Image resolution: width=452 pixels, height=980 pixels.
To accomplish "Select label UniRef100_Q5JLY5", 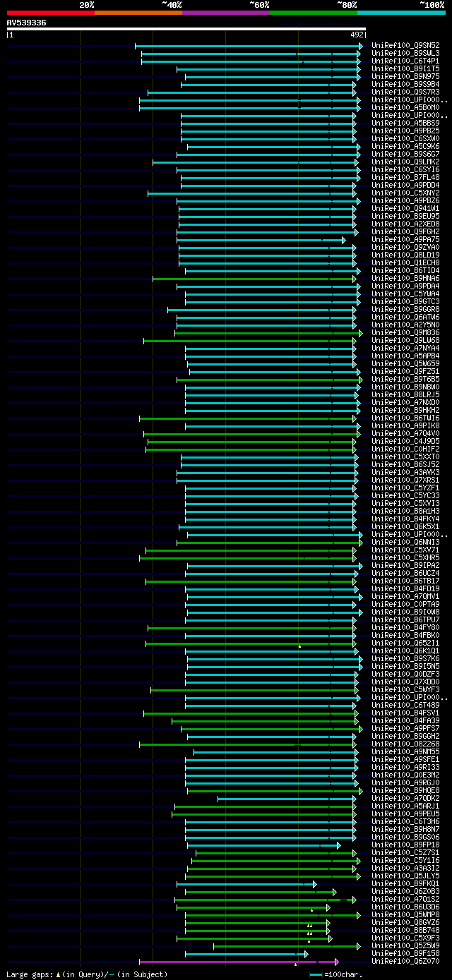I will click(x=405, y=876).
